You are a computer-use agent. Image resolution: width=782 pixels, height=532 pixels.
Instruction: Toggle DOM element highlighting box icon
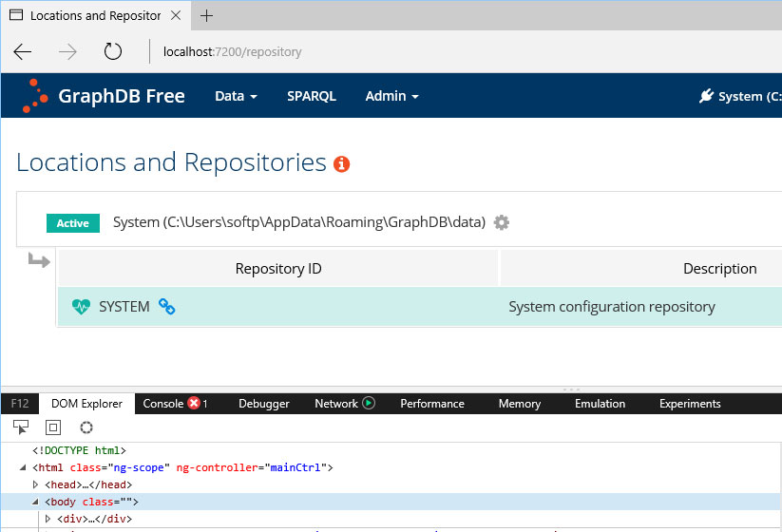tap(53, 427)
